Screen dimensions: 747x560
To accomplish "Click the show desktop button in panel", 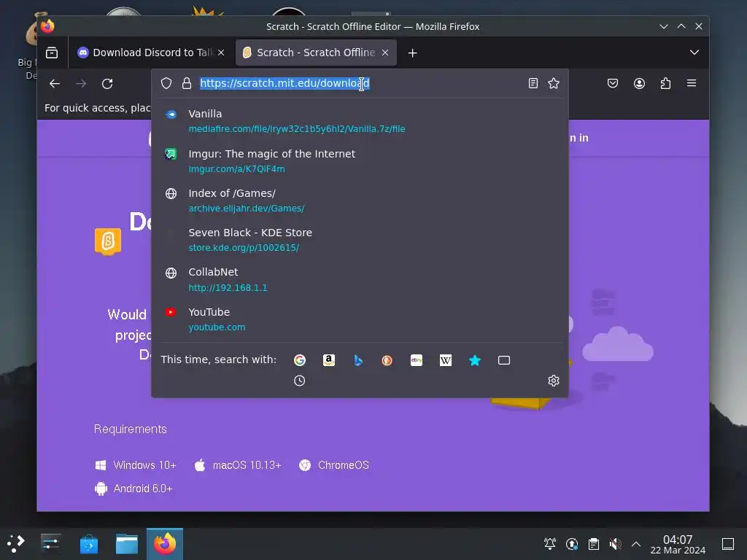I will (728, 544).
